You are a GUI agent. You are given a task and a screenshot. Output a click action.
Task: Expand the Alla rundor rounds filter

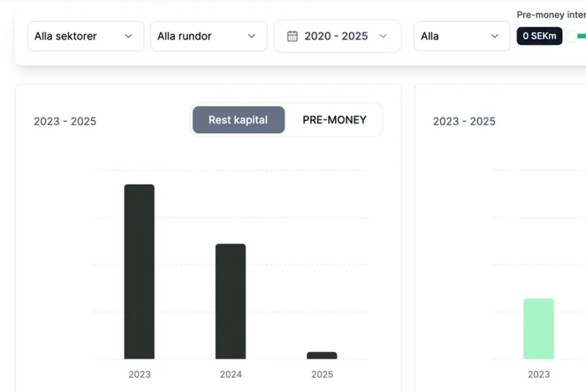208,36
